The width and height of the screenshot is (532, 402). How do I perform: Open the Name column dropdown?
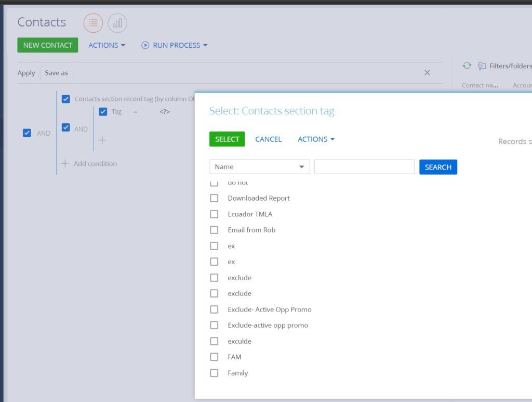click(x=260, y=167)
